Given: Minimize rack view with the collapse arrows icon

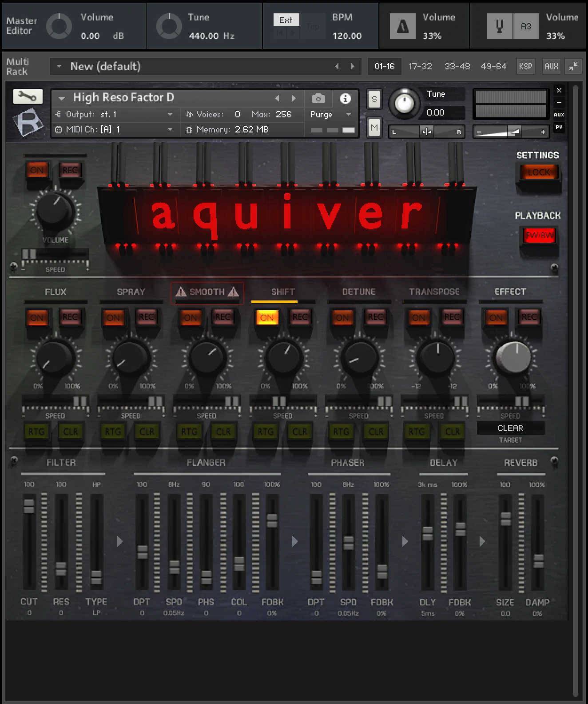Looking at the screenshot, I should point(573,66).
